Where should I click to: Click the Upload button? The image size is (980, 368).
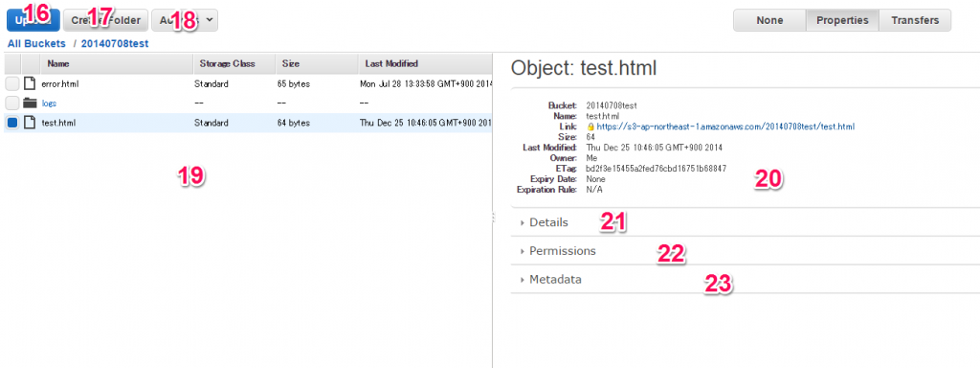pos(33,20)
